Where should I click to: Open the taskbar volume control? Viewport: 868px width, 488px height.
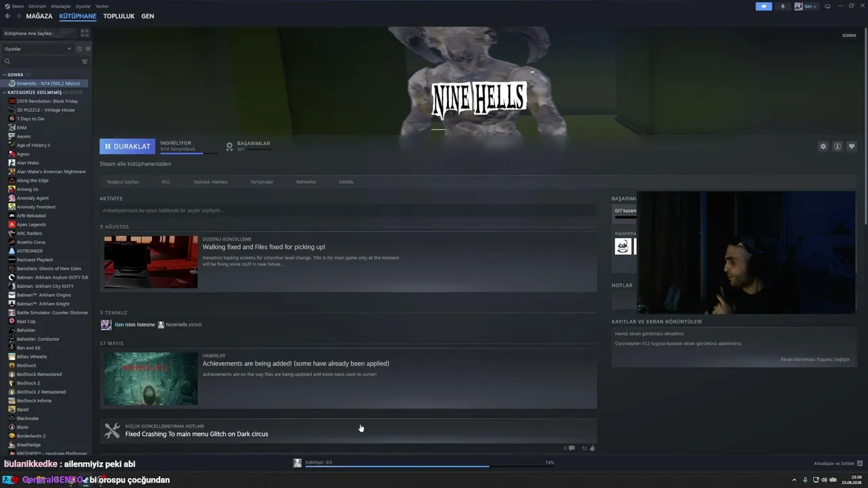coord(823,480)
